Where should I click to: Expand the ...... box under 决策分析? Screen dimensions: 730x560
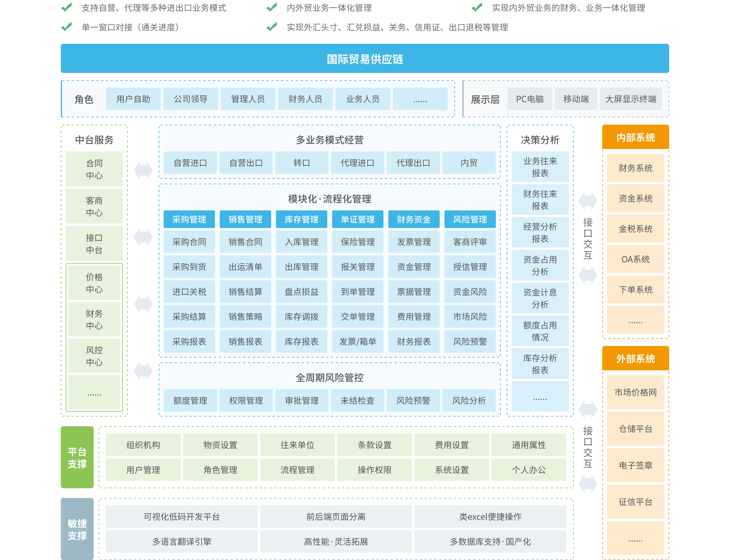(x=540, y=397)
